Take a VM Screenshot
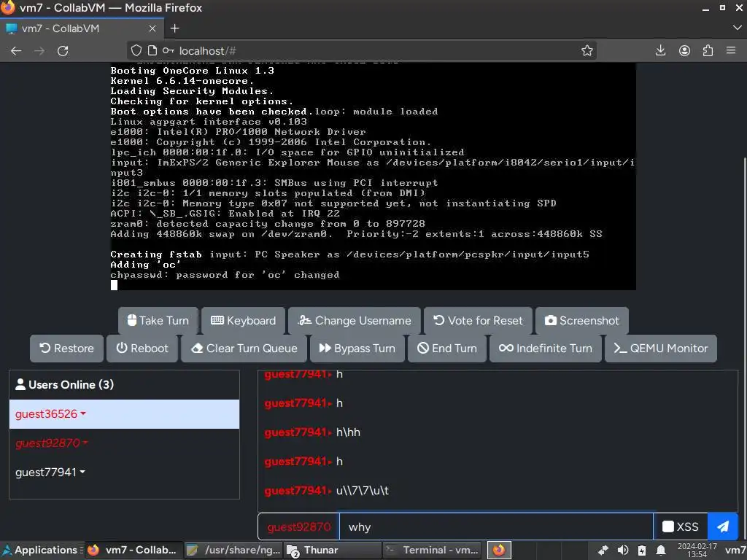This screenshot has width=747, height=560. click(x=581, y=321)
